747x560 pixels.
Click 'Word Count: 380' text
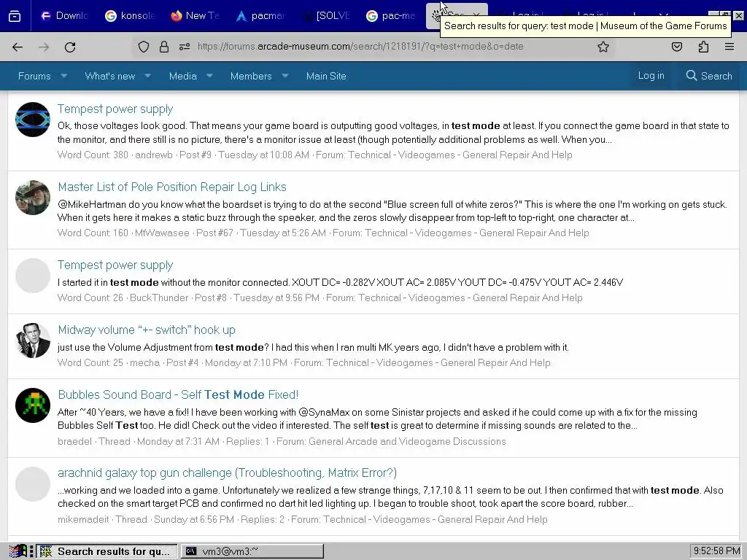click(93, 155)
